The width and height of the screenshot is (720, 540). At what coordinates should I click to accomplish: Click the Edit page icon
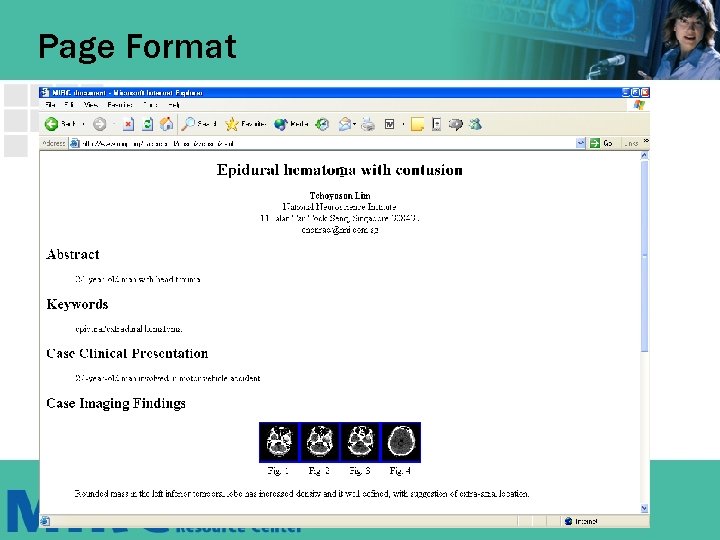pyautogui.click(x=389, y=124)
